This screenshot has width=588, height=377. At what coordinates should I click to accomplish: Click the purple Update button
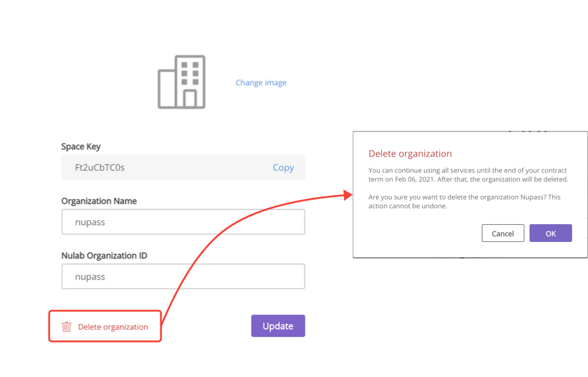[278, 325]
